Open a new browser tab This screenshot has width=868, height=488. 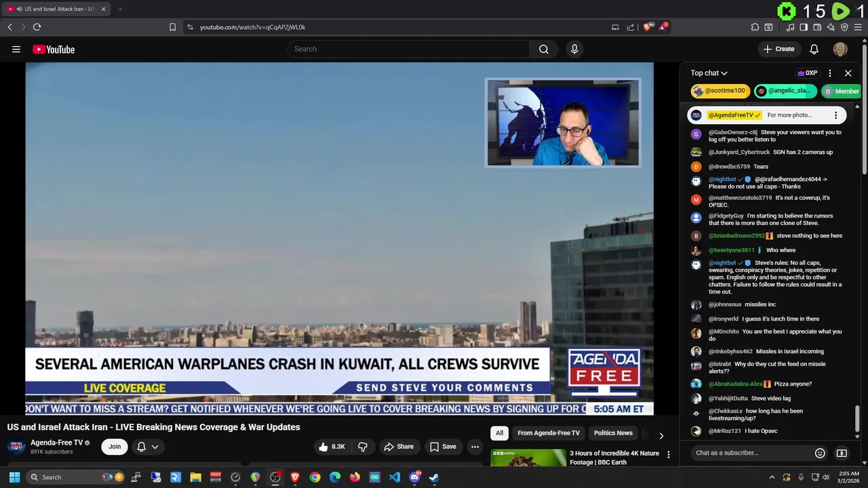[120, 9]
